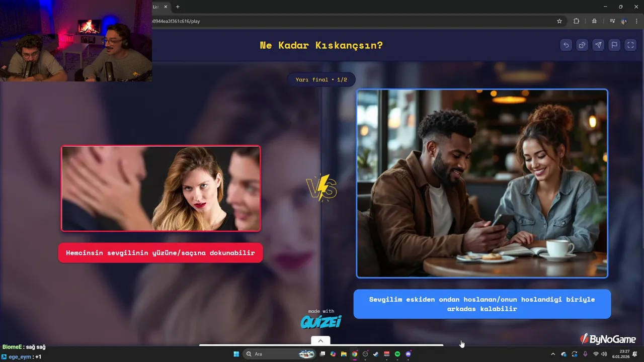
Task: Open the red calendar-style app in taskbar
Action: (387, 354)
